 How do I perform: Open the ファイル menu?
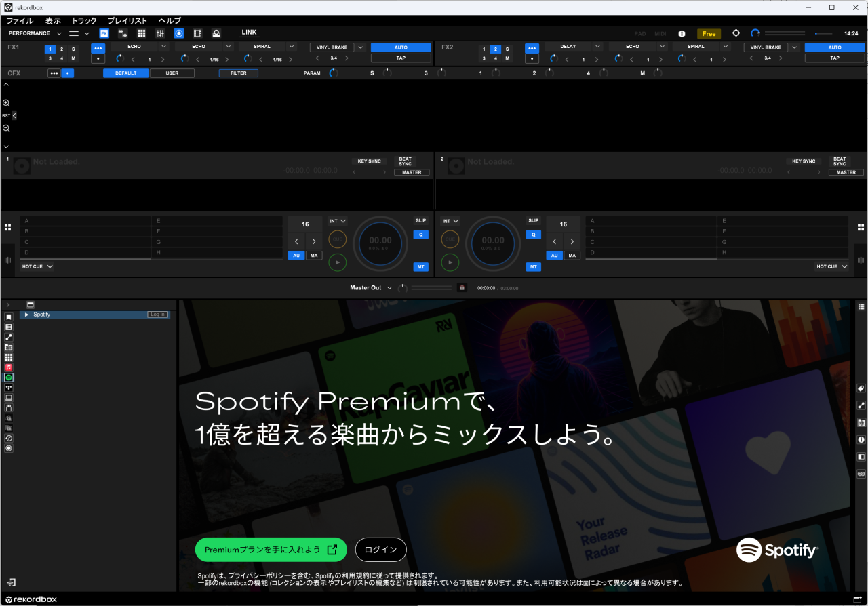20,21
